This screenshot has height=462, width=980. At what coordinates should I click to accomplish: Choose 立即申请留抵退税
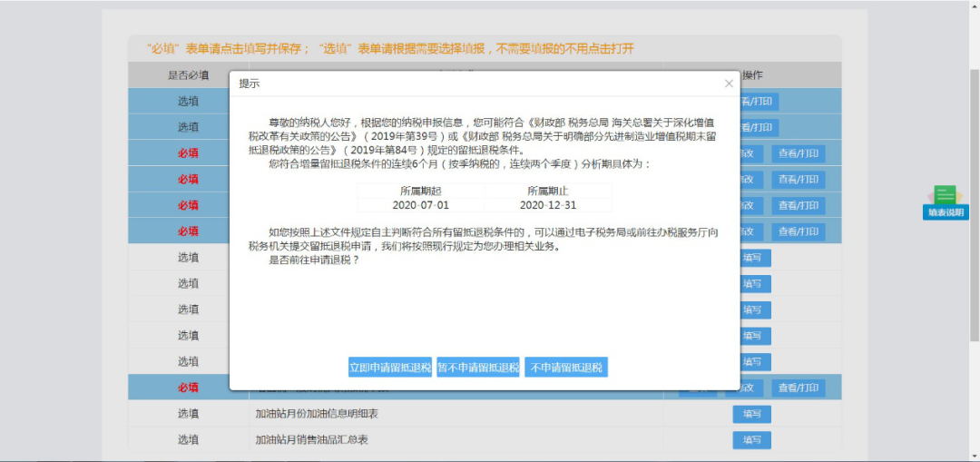click(390, 368)
